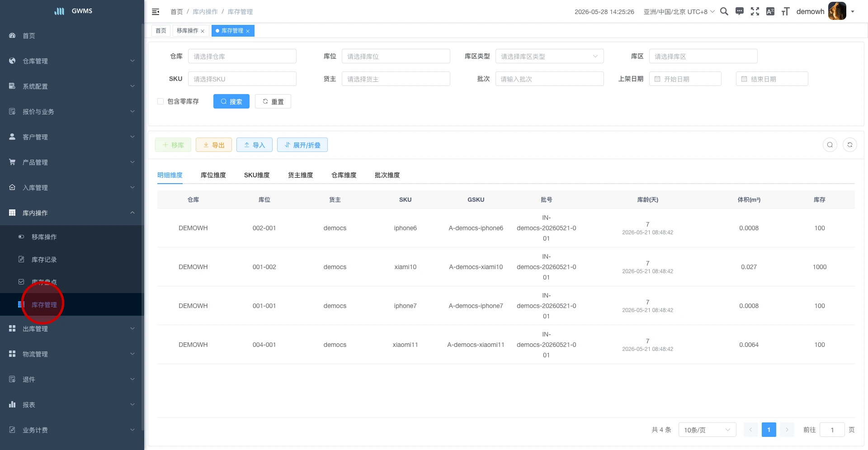Expand the 退件 sidebar menu

(72, 379)
